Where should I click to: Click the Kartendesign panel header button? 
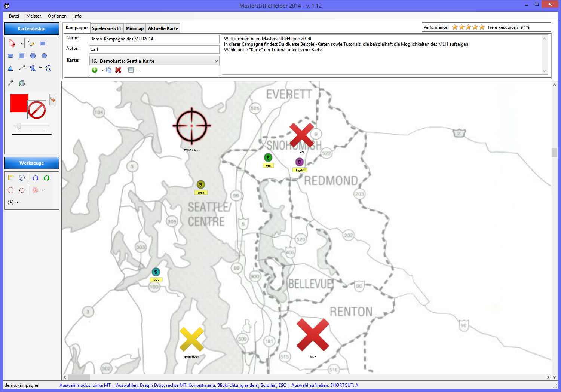(x=31, y=29)
